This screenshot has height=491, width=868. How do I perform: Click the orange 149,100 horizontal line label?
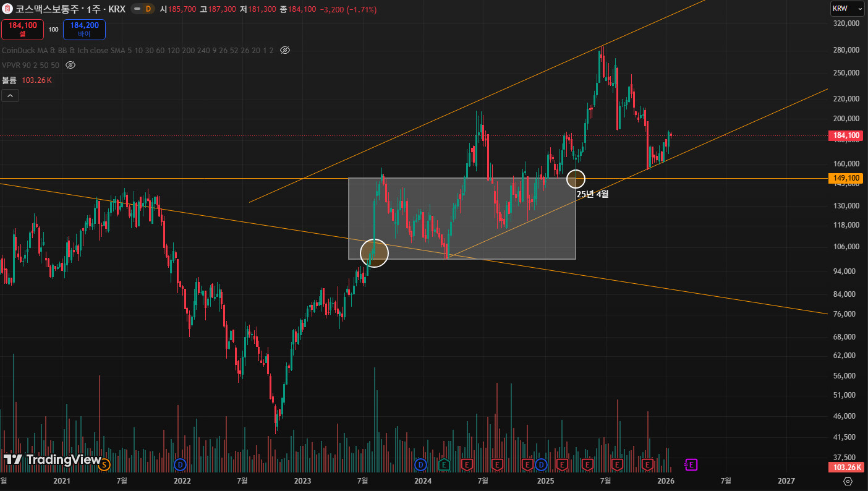coord(845,178)
